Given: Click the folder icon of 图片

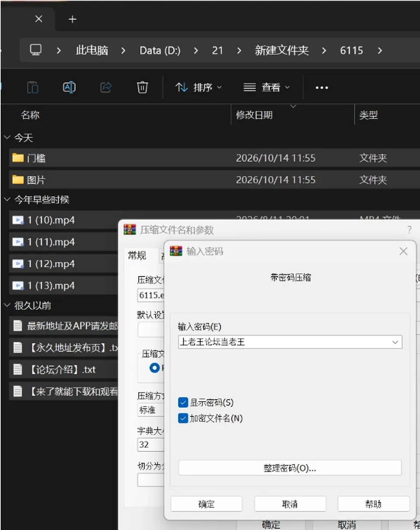Looking at the screenshot, I should [x=18, y=180].
